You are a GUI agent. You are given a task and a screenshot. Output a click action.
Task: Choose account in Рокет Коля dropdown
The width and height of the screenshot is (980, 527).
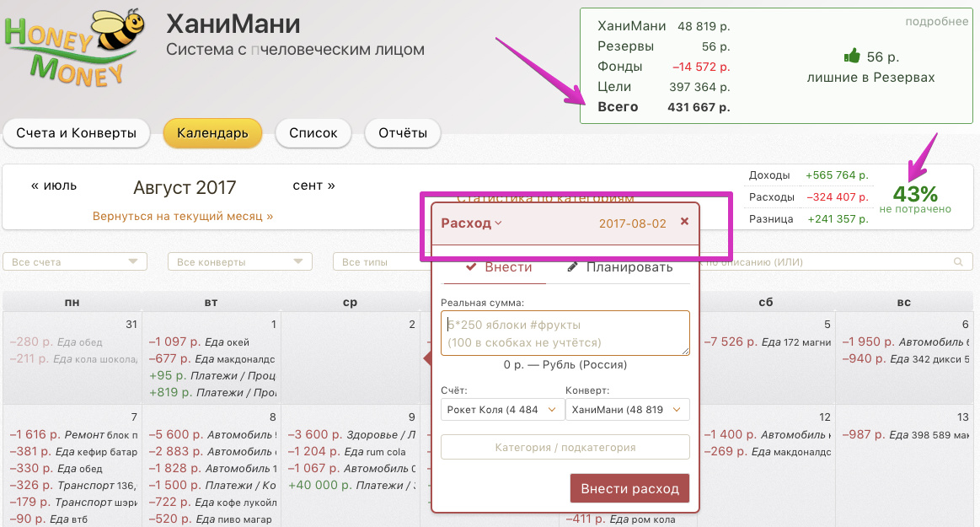(502, 410)
